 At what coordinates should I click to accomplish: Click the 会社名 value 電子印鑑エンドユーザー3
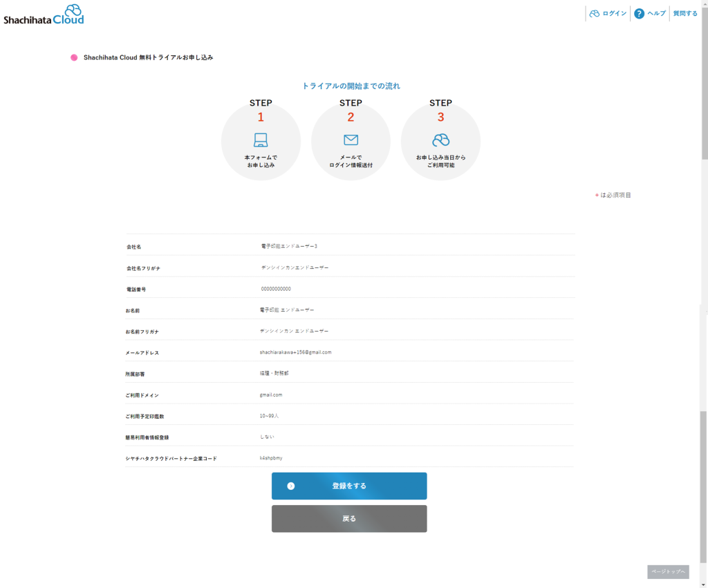(x=289, y=246)
